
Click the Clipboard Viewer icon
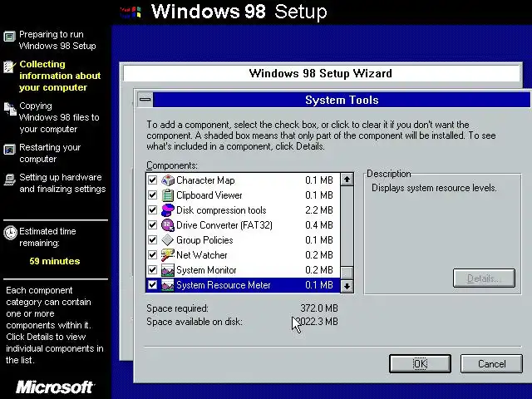coord(168,195)
